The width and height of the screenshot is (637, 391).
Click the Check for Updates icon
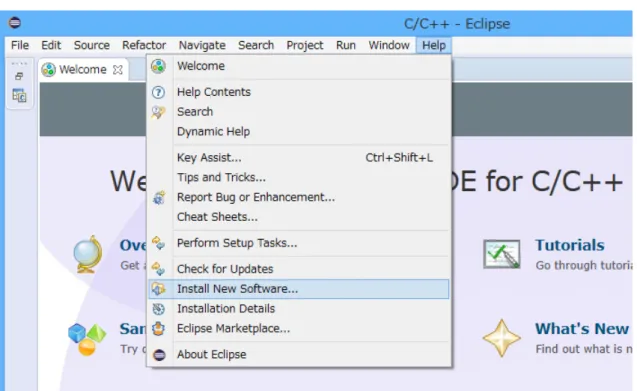tap(158, 269)
